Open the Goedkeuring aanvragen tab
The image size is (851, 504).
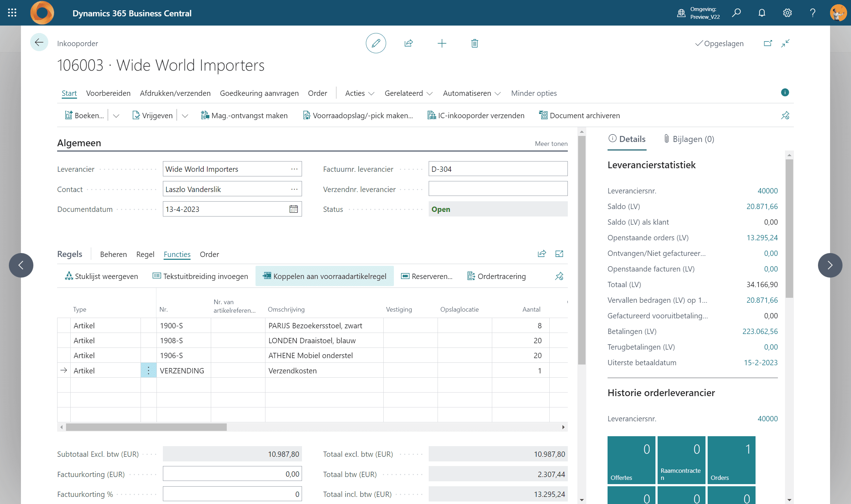(x=259, y=93)
